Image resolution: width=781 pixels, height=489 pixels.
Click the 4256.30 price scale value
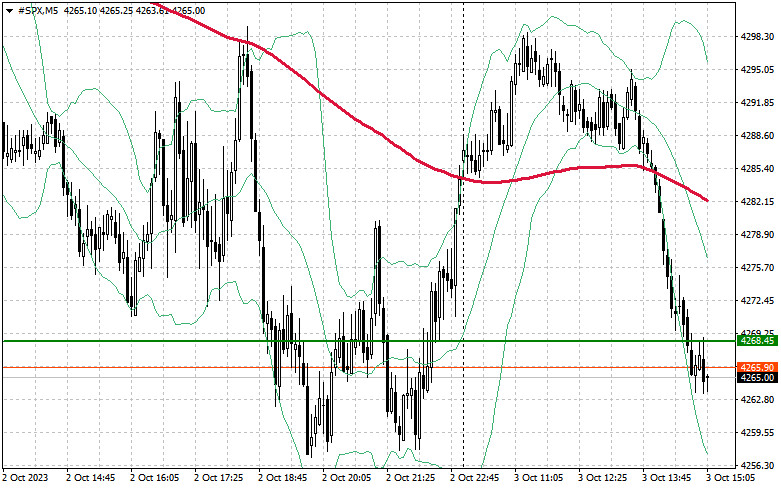[x=757, y=466]
